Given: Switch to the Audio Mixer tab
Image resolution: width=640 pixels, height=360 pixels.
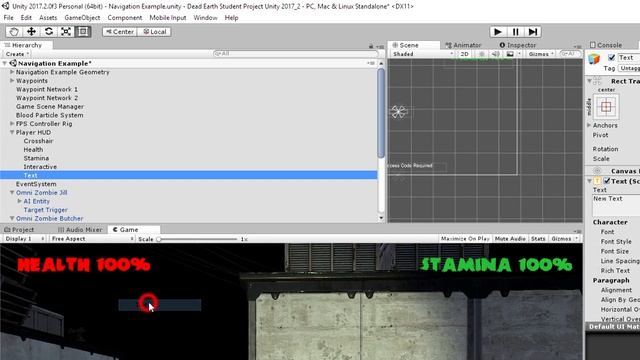Looking at the screenshot, I should pos(80,230).
